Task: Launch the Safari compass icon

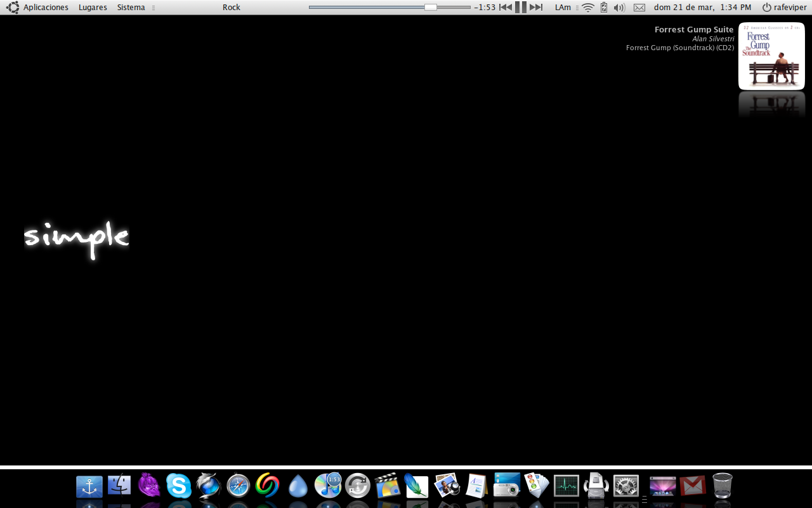Action: point(239,486)
